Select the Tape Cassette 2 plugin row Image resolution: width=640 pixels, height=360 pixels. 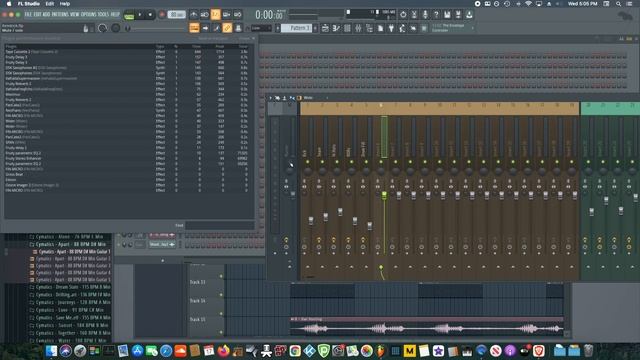click(127, 52)
